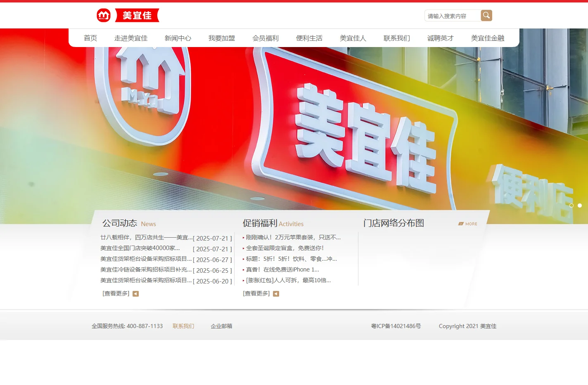
Task: Click 查看更多 under 促销福利
Action: coord(256,293)
